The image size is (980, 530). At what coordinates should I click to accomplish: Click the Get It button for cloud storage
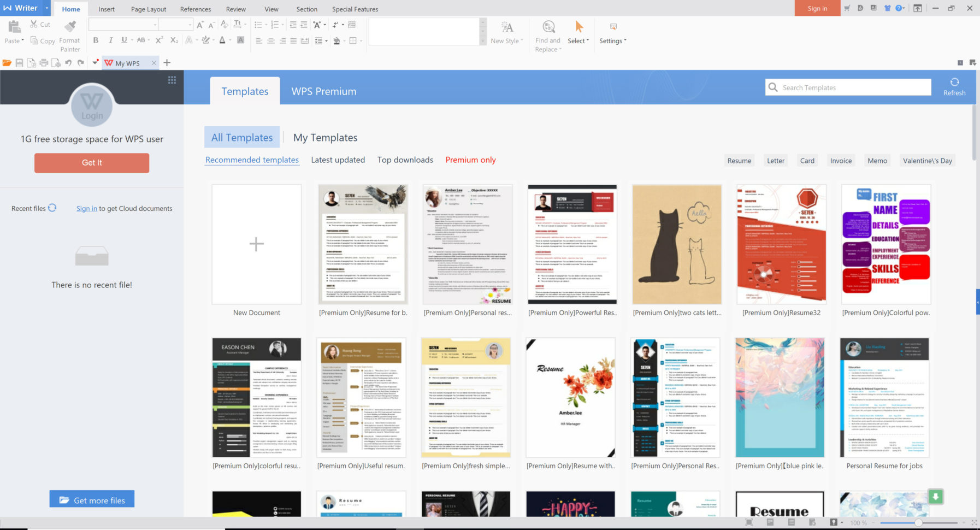(x=91, y=162)
